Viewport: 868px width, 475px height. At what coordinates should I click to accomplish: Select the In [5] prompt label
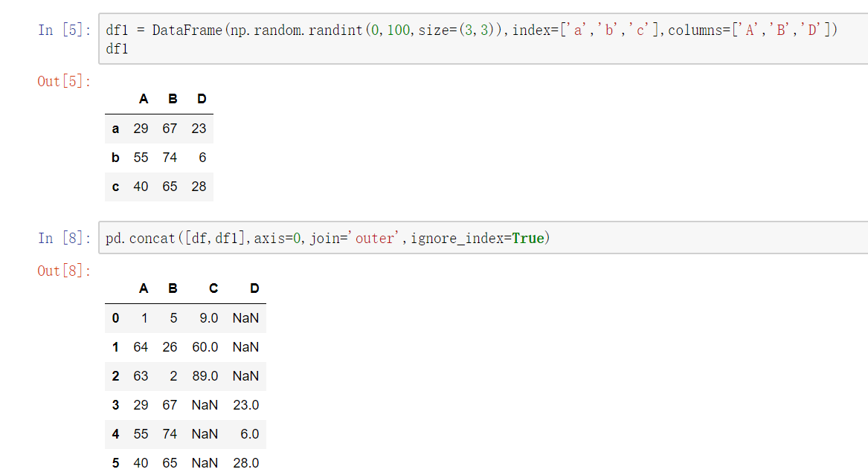(x=64, y=30)
